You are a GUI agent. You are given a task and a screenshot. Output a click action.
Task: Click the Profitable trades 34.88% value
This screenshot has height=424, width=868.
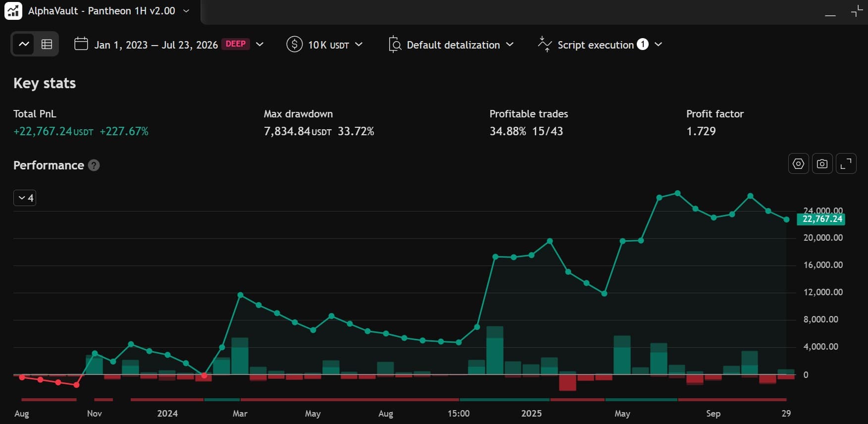click(x=508, y=131)
